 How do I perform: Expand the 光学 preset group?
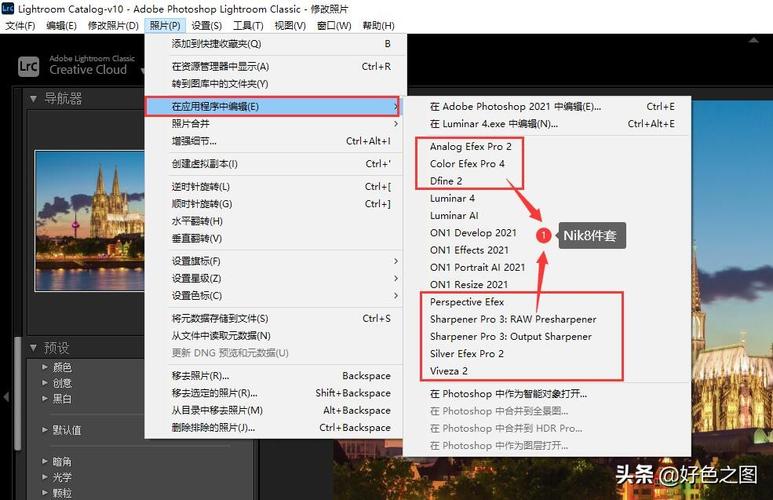point(45,477)
